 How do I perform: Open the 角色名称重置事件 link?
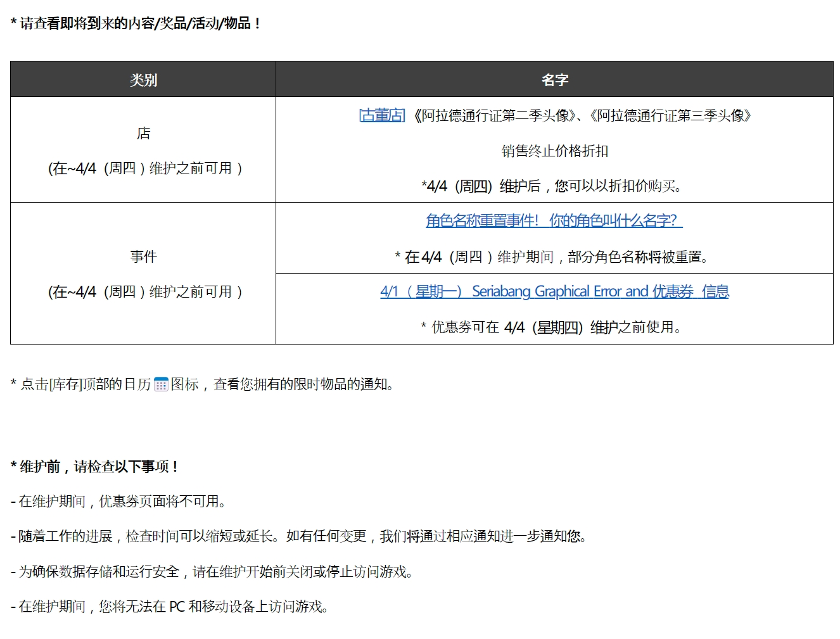554,220
